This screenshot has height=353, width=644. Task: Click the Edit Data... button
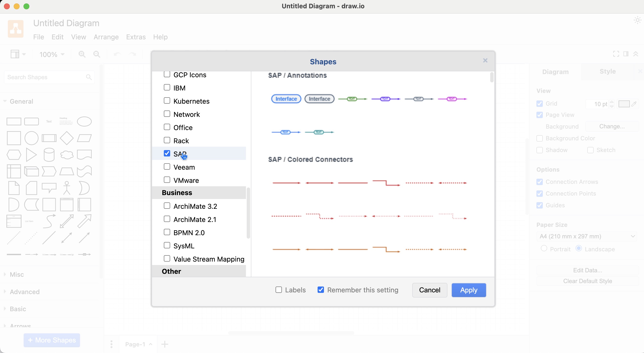(588, 270)
